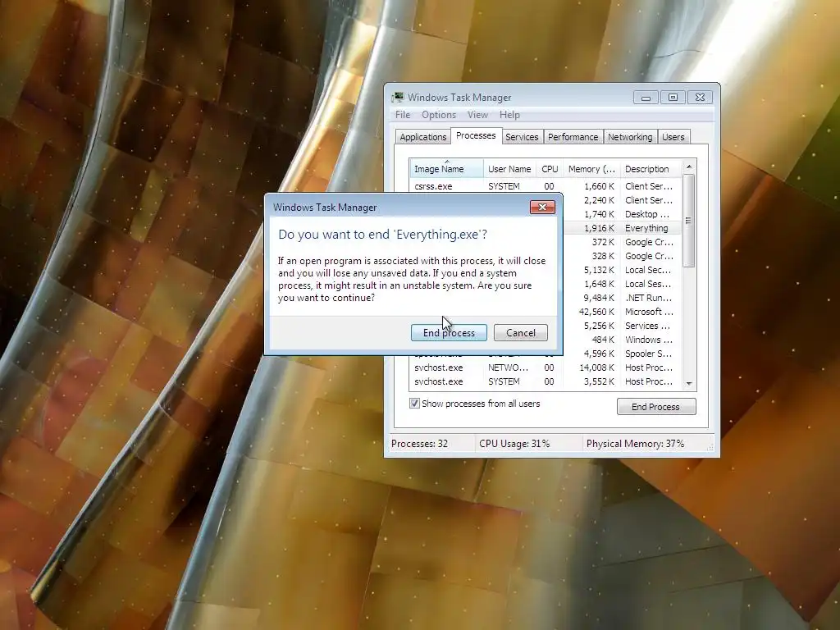The height and width of the screenshot is (630, 840).
Task: Confirm with the End process dialog button
Action: tap(449, 333)
